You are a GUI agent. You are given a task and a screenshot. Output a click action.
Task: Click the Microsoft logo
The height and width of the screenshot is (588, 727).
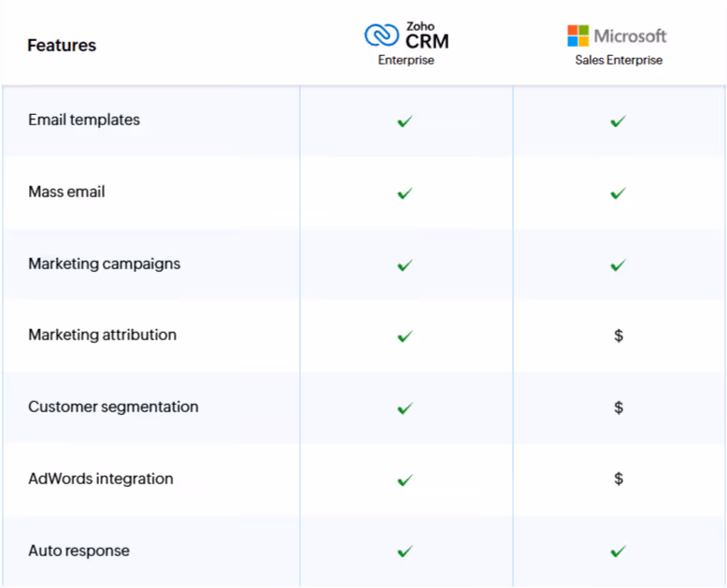pos(617,36)
